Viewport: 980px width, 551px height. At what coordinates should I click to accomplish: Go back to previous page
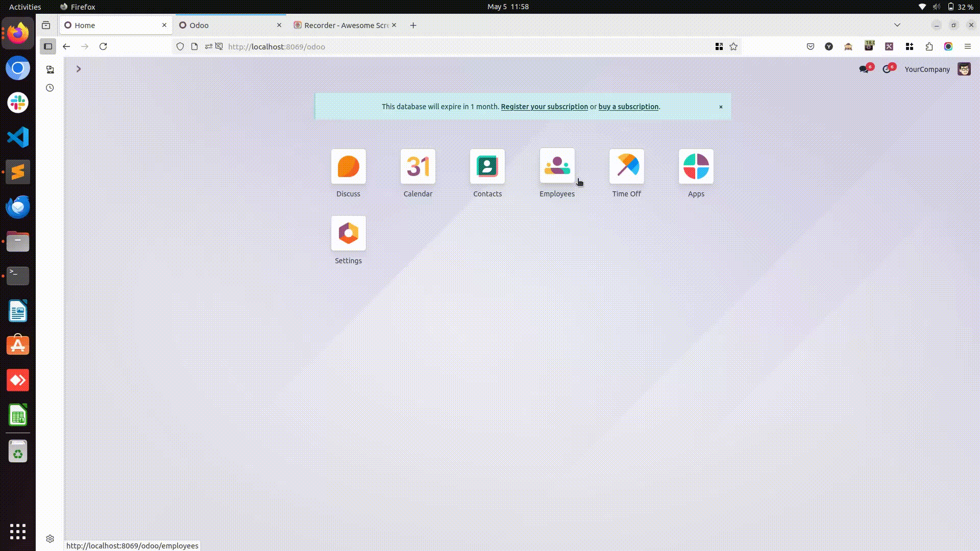tap(66, 46)
